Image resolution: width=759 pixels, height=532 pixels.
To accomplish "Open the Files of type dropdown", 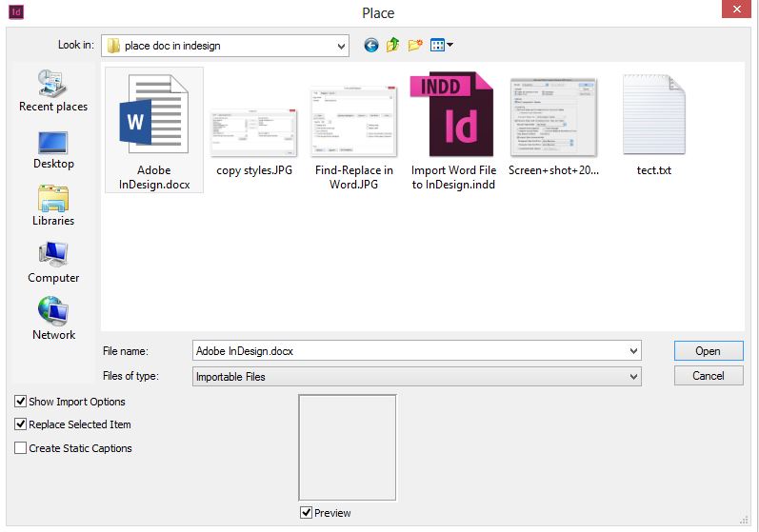I will tap(417, 377).
